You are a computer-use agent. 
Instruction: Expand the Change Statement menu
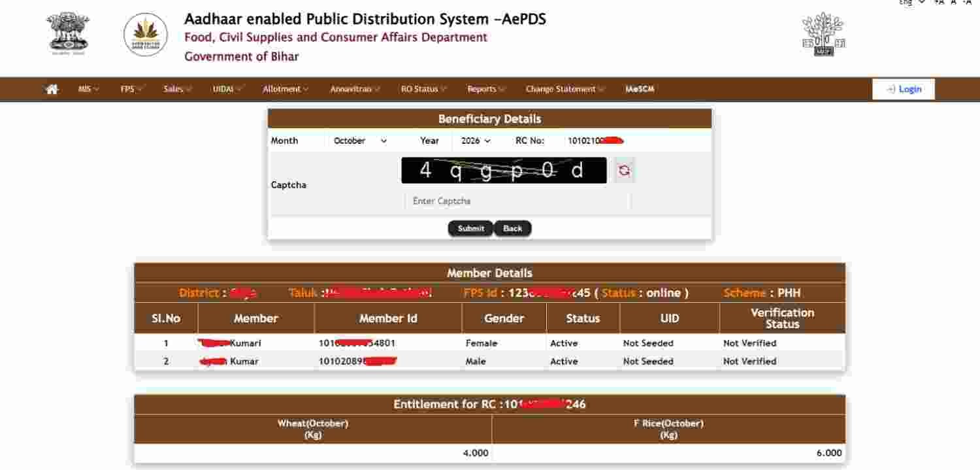click(565, 90)
